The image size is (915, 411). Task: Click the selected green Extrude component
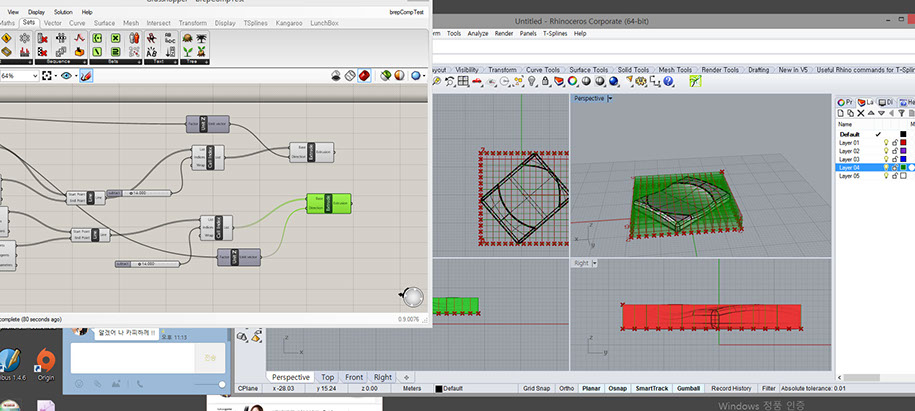pos(329,203)
